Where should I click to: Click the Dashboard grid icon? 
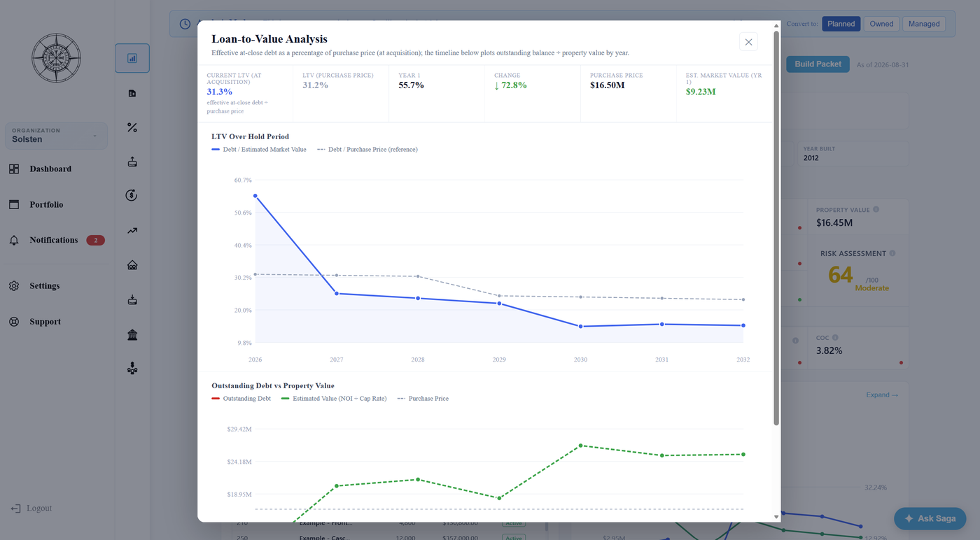[x=14, y=169]
